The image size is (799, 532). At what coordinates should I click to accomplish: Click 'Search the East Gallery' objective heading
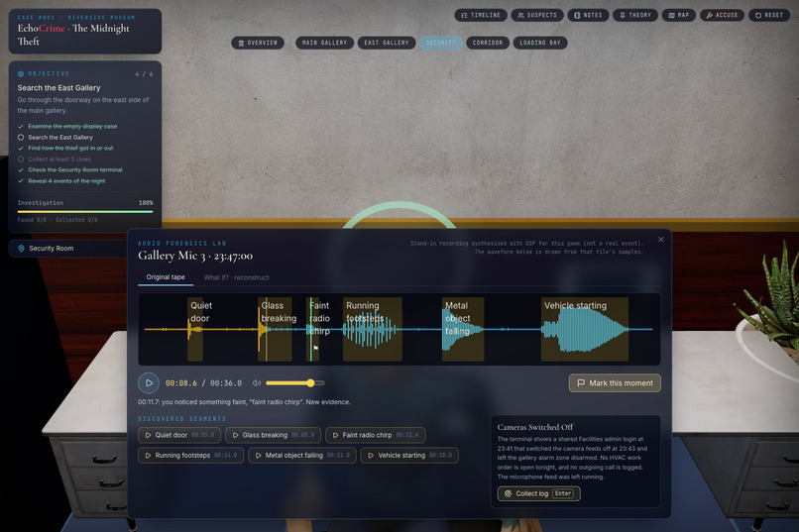point(59,87)
